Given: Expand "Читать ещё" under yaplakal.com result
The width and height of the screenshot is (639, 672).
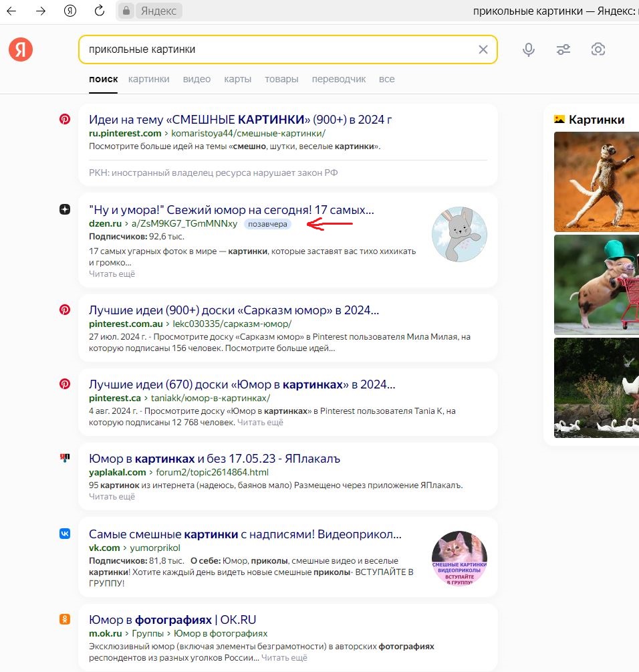Looking at the screenshot, I should (112, 496).
